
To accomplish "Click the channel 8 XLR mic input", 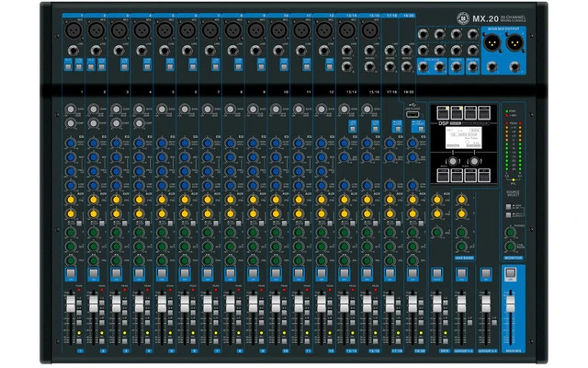I will pyautogui.click(x=232, y=30).
